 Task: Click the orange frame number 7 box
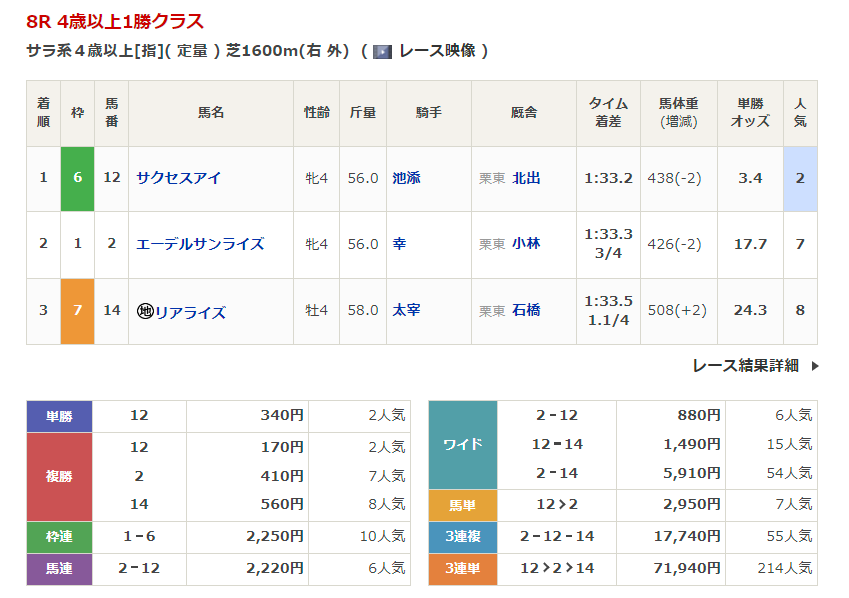tap(77, 311)
